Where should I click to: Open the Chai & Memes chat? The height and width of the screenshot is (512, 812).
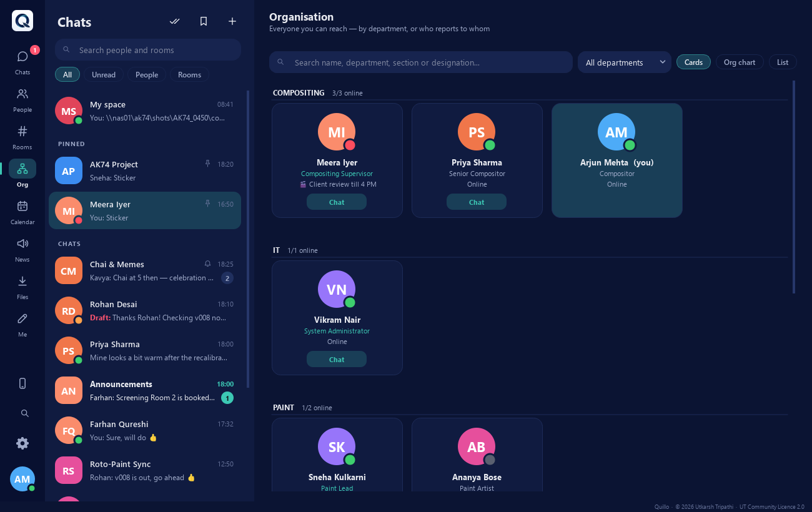coord(145,270)
